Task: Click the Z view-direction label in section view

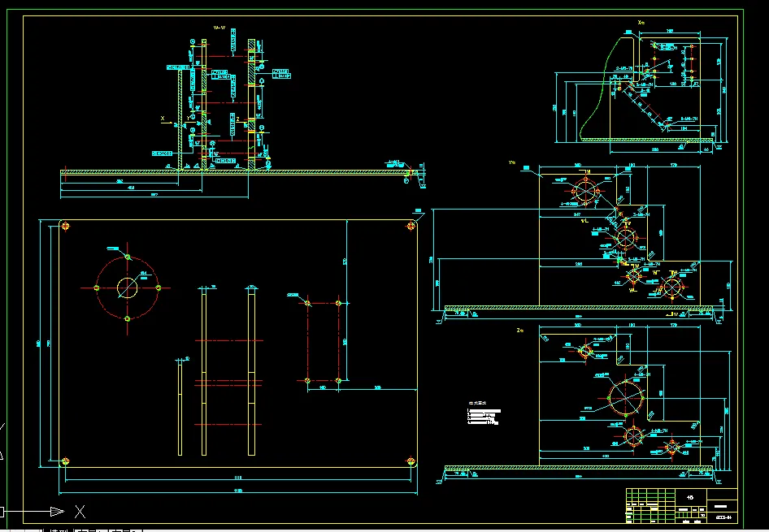Action: (238, 119)
